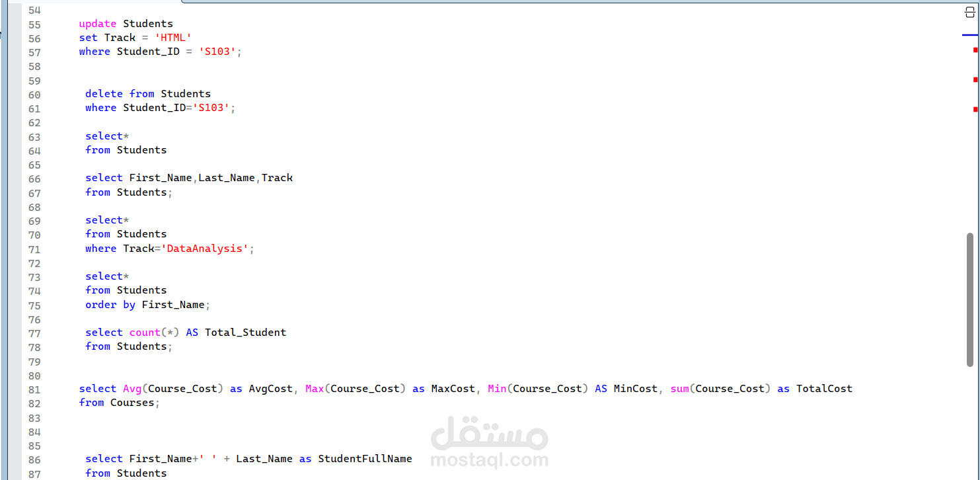Click 'Students' on line 78
Image resolution: width=980 pixels, height=480 pixels.
tap(141, 346)
